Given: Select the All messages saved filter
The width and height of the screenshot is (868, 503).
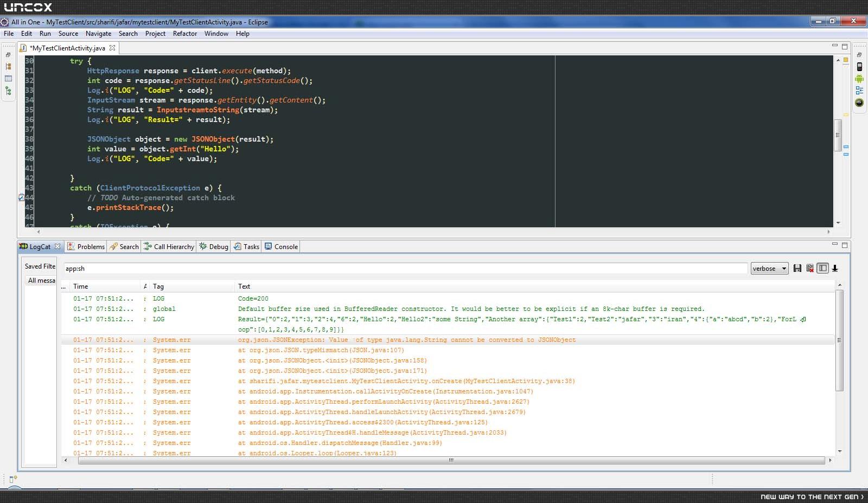Looking at the screenshot, I should coord(41,281).
